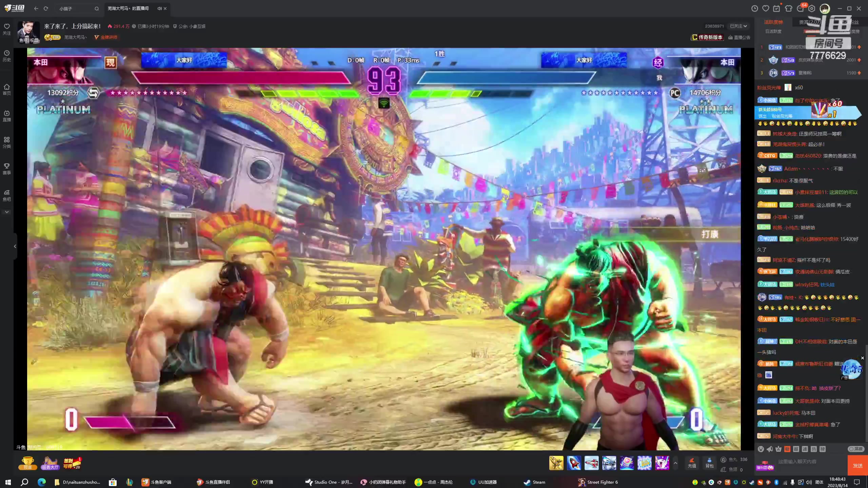This screenshot has width=868, height=488.
Task: Toggle the 粉 fan danmaku filter
Action: [787, 449]
